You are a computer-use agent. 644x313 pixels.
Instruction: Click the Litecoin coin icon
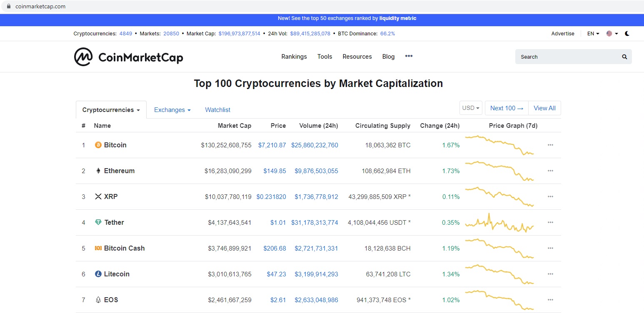point(98,274)
